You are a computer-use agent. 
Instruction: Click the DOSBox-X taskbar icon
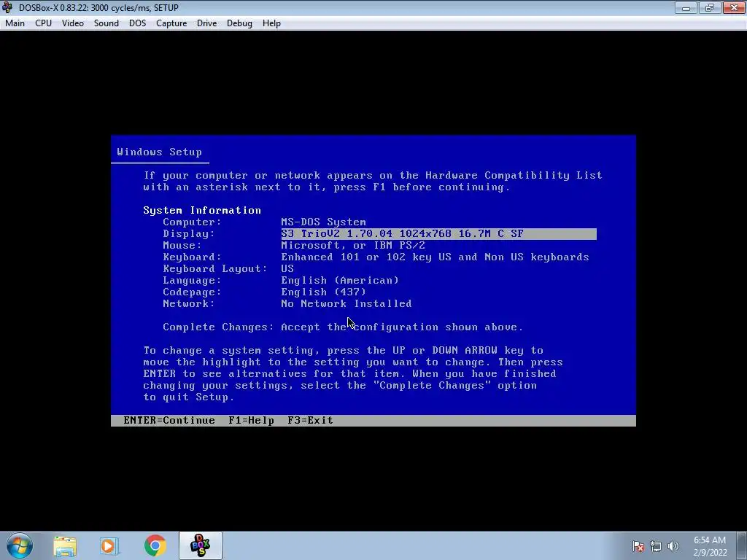201,545
